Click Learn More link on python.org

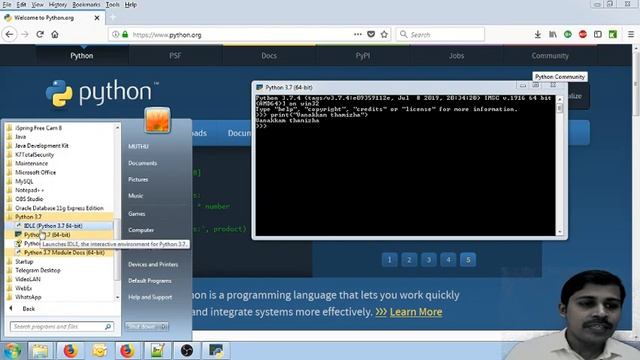coord(416,312)
